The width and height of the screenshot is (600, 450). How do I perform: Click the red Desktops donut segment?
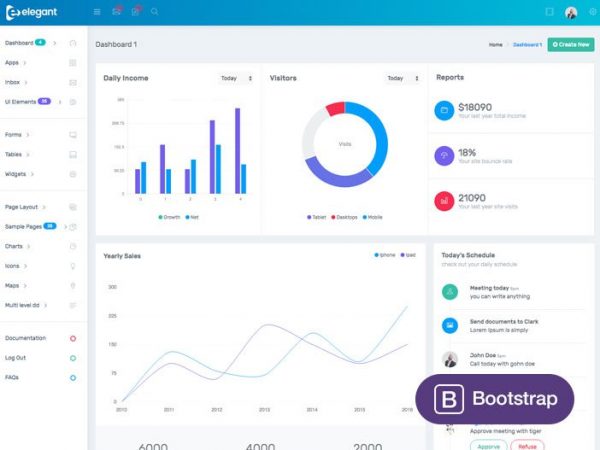coord(336,109)
